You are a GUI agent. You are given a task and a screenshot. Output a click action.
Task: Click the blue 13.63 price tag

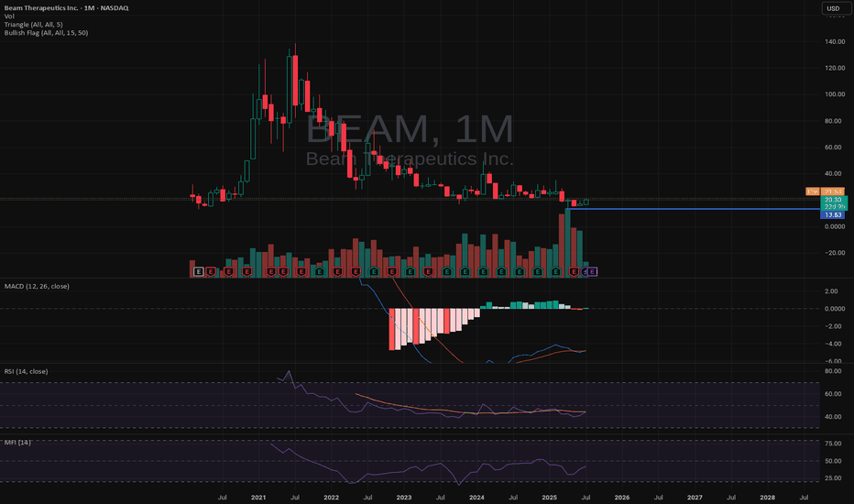coord(833,215)
